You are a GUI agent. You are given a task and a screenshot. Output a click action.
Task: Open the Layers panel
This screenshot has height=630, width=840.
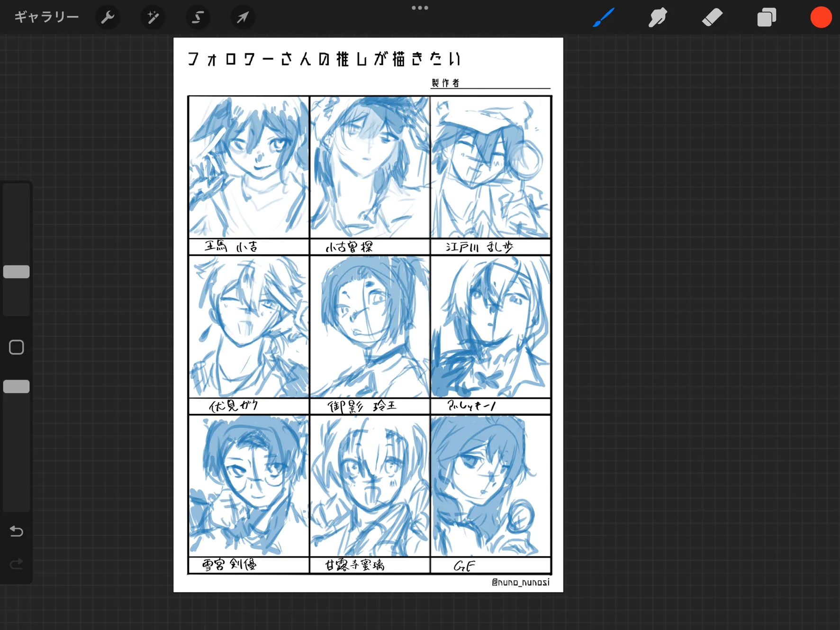(x=767, y=18)
